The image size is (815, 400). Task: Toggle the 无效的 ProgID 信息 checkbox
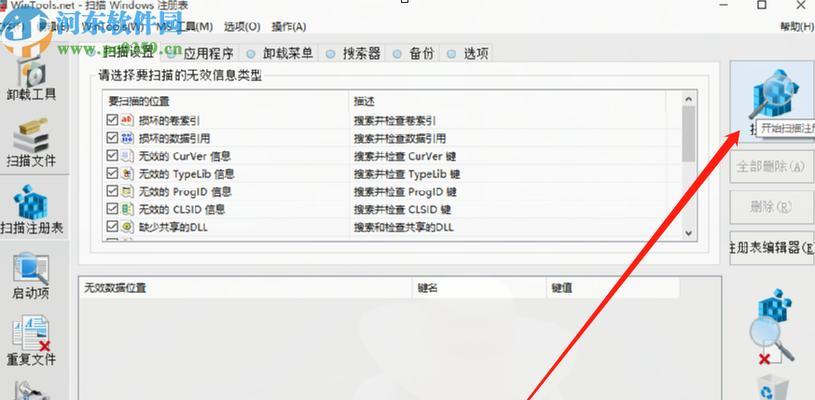(x=112, y=191)
